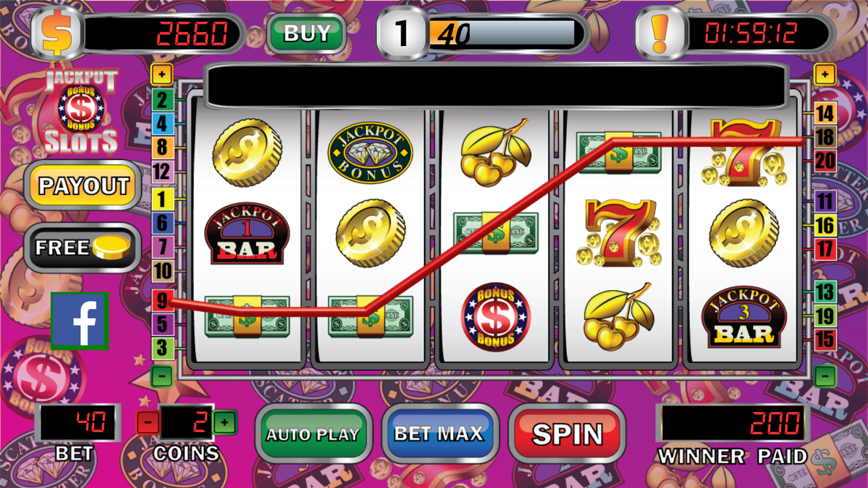Select the Jackpot Bonus diamond symbol

(371, 152)
